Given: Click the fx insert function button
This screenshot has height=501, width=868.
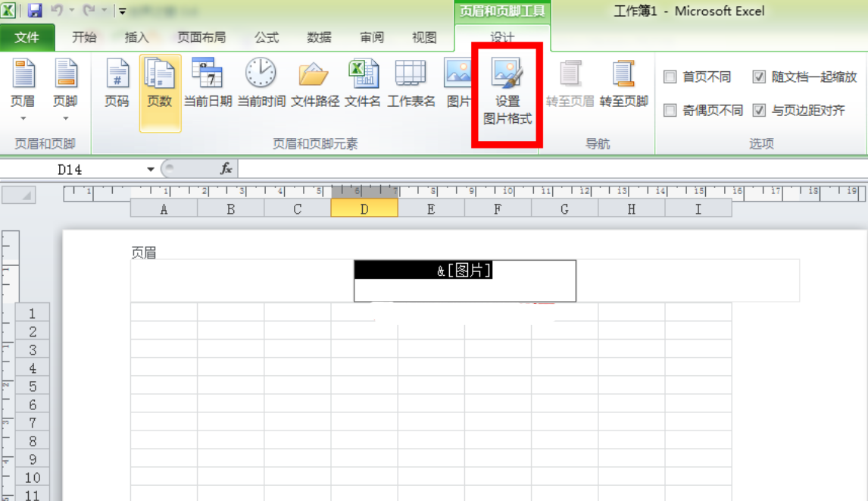Looking at the screenshot, I should [226, 168].
